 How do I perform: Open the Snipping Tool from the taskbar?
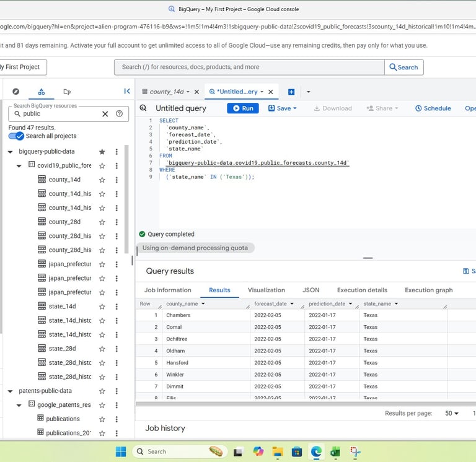(x=355, y=451)
